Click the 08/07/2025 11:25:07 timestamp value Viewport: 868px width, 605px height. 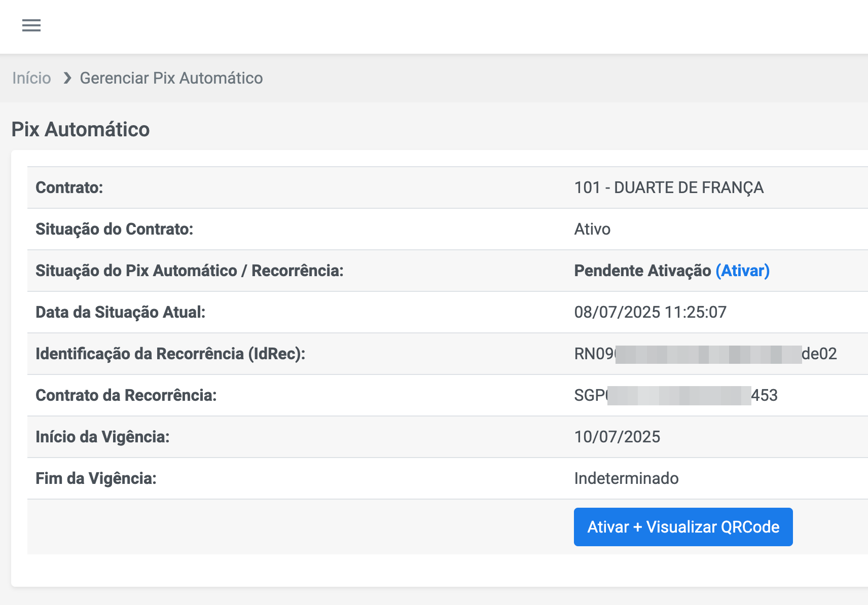pyautogui.click(x=650, y=312)
